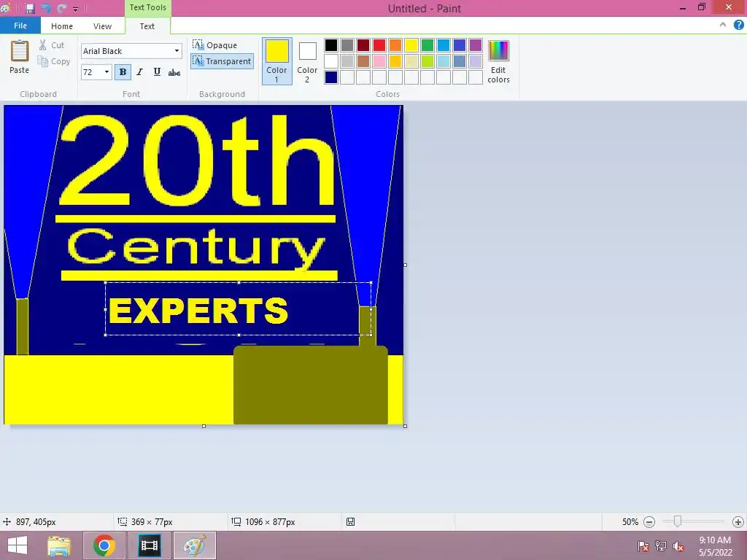Click the Action Center flag tray icon
Screen dimensions: 747x560
click(643, 546)
